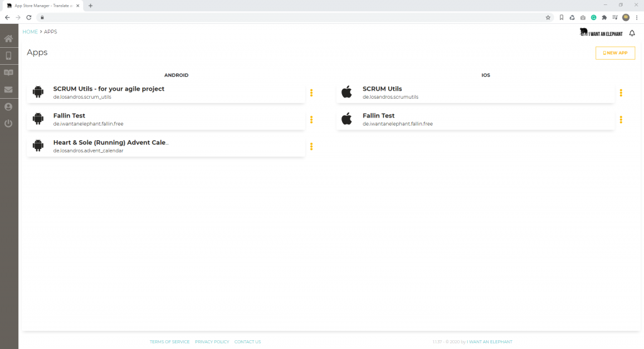Select the mobile apps sidebar icon
The width and height of the screenshot is (644, 349).
click(9, 56)
